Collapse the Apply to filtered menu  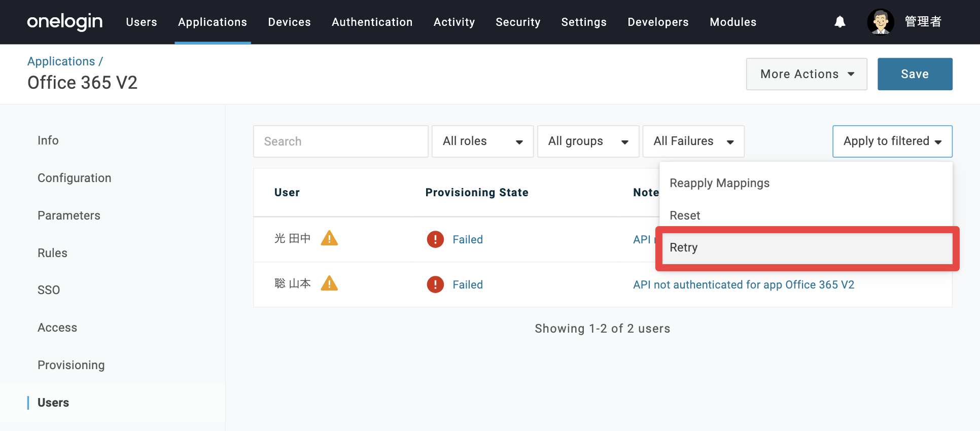click(x=892, y=141)
